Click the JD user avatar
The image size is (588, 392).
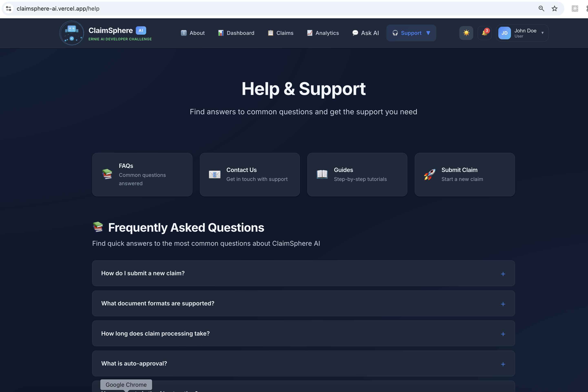coord(504,33)
